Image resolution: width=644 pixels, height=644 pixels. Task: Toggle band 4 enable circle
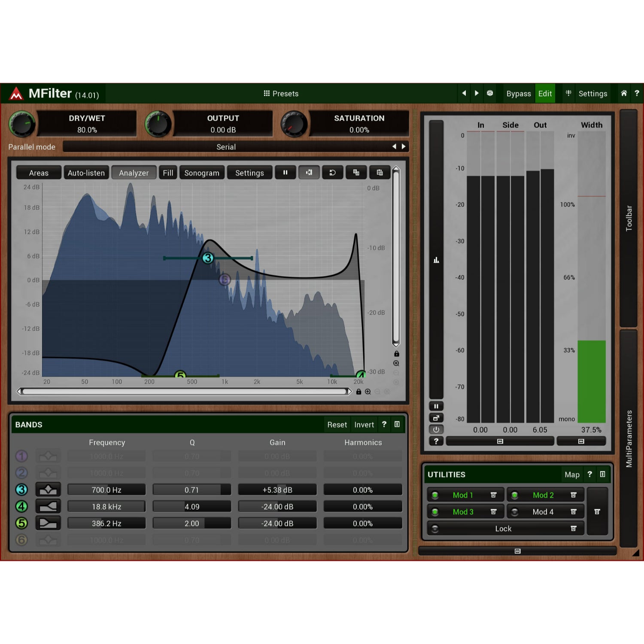[21, 506]
